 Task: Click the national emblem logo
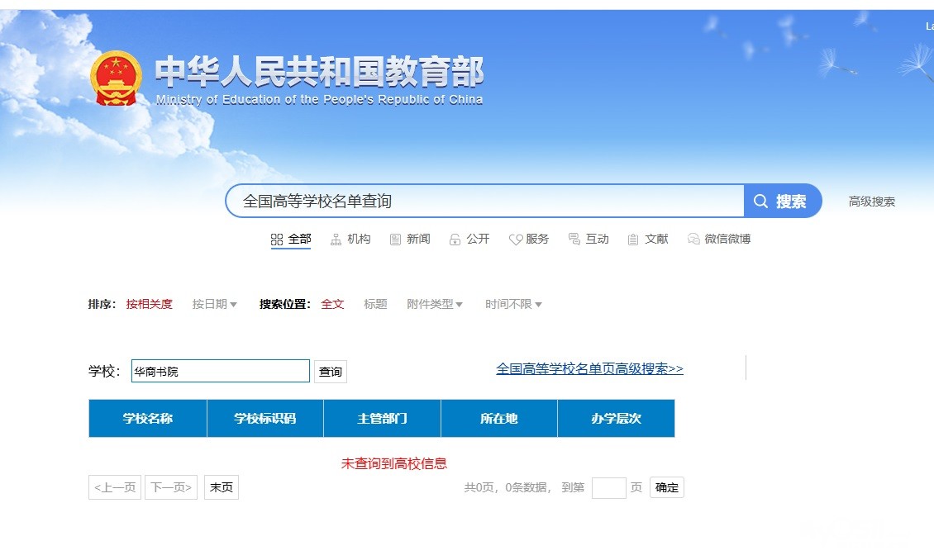[x=116, y=78]
